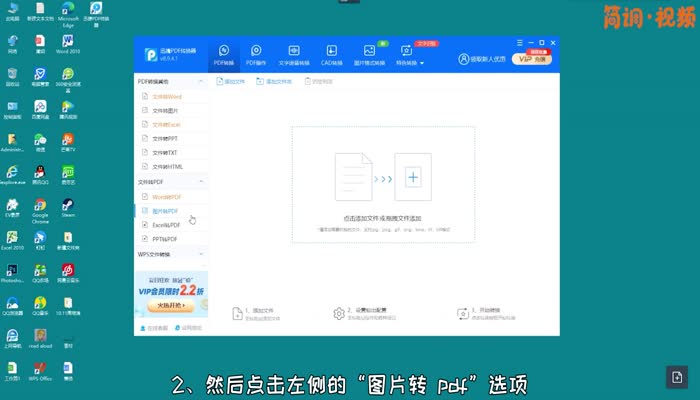The image size is (700, 400).
Task: Click the 添加文件 button
Action: coord(230,81)
